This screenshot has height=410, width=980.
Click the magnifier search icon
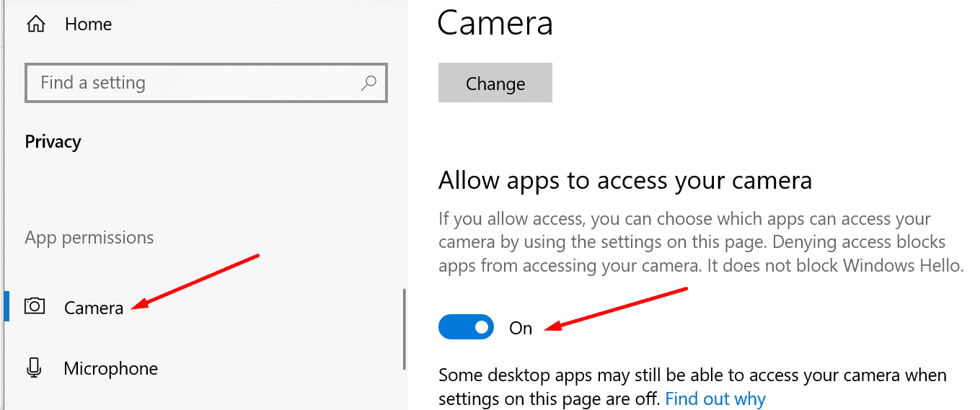368,83
